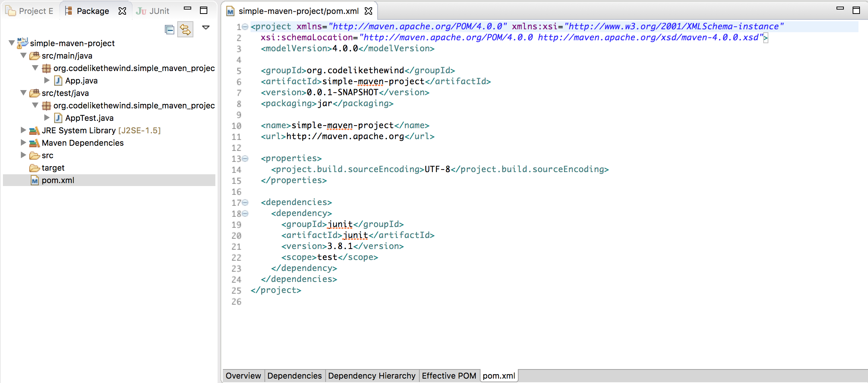The width and height of the screenshot is (868, 383).
Task: Collapse the src/main/java source folder
Action: pos(23,56)
